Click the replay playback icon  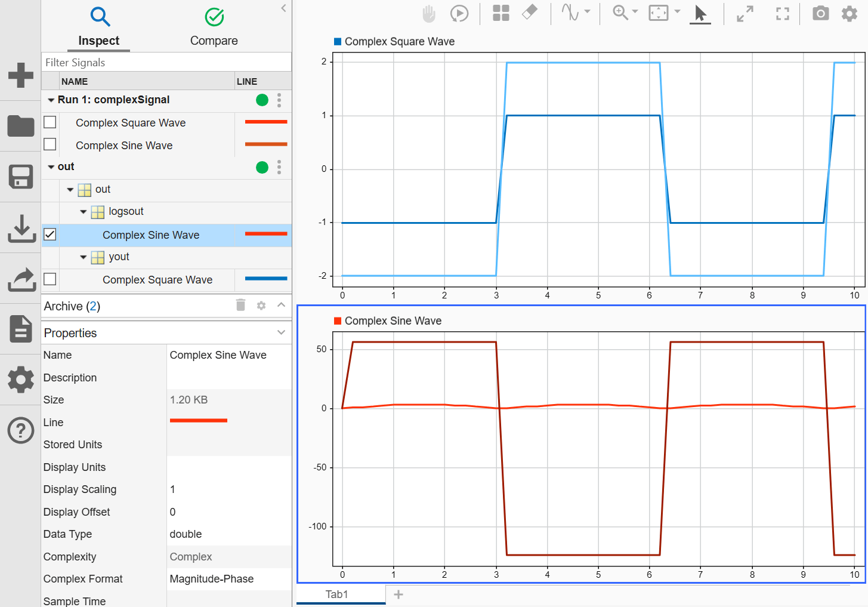click(459, 13)
